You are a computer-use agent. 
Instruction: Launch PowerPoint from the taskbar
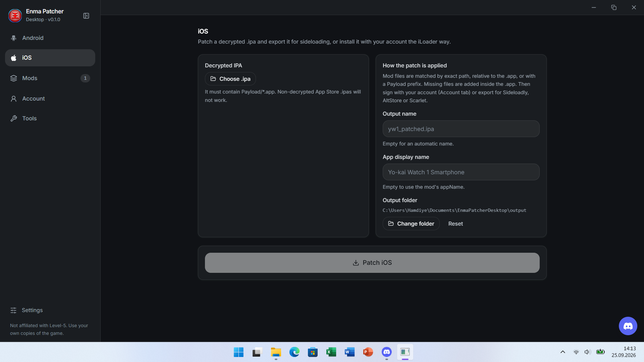tap(368, 352)
